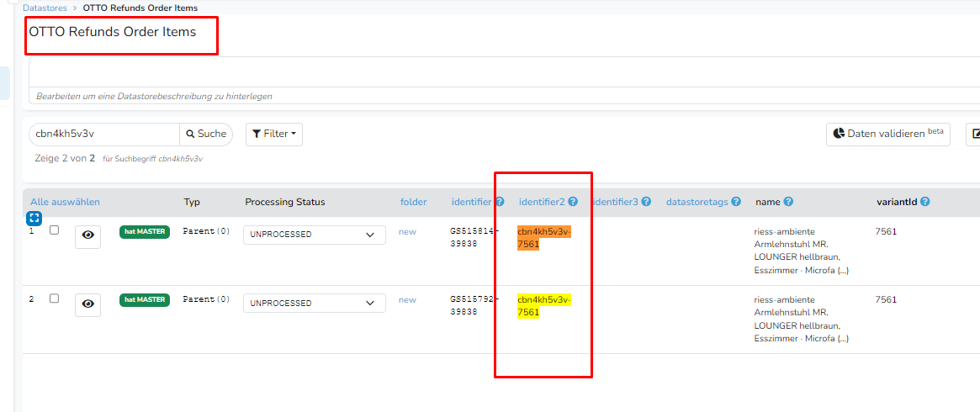Click the help icon next to identifier3
Viewport: 980px width, 412px height.
[646, 202]
